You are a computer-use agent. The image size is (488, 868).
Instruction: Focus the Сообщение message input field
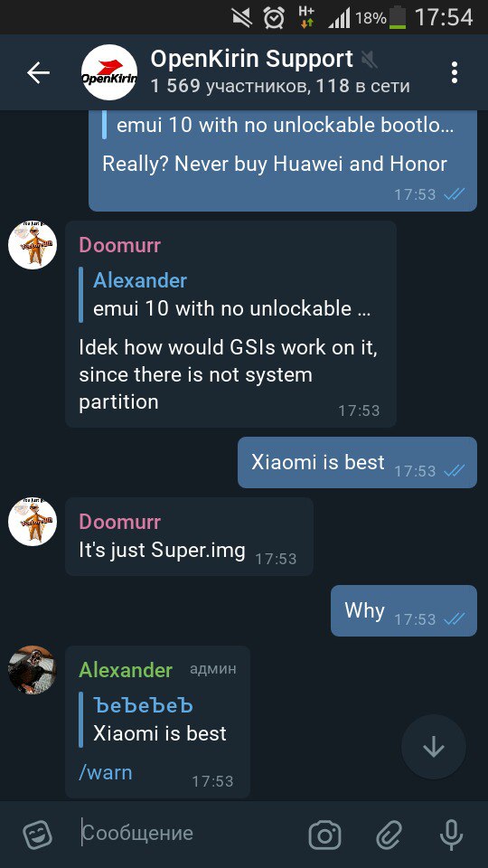click(x=188, y=833)
